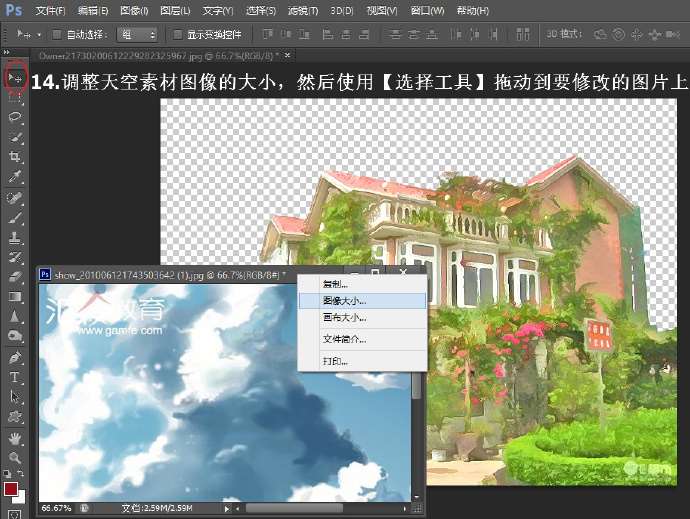Viewport: 690px width, 519px height.
Task: Select the Lasso tool
Action: click(x=15, y=117)
